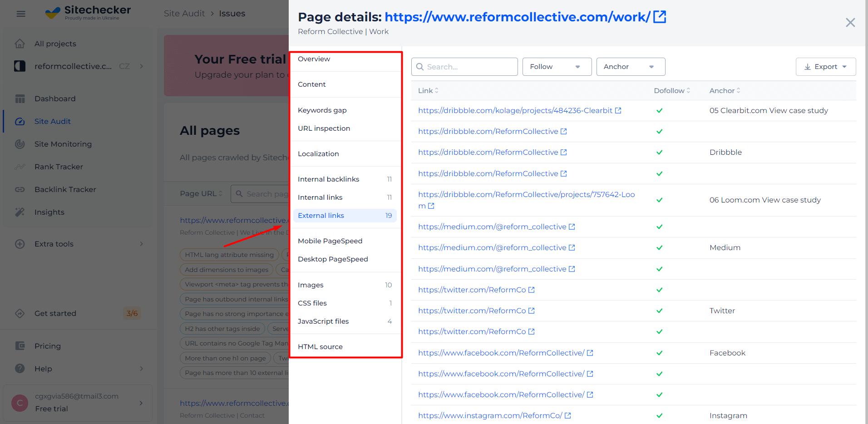Image resolution: width=868 pixels, height=424 pixels.
Task: Open the hamburger menu icon
Action: pos(21,14)
